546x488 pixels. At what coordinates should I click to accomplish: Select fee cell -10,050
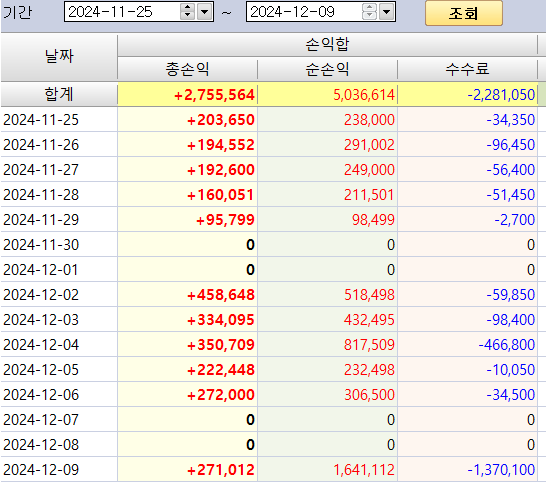pos(467,370)
